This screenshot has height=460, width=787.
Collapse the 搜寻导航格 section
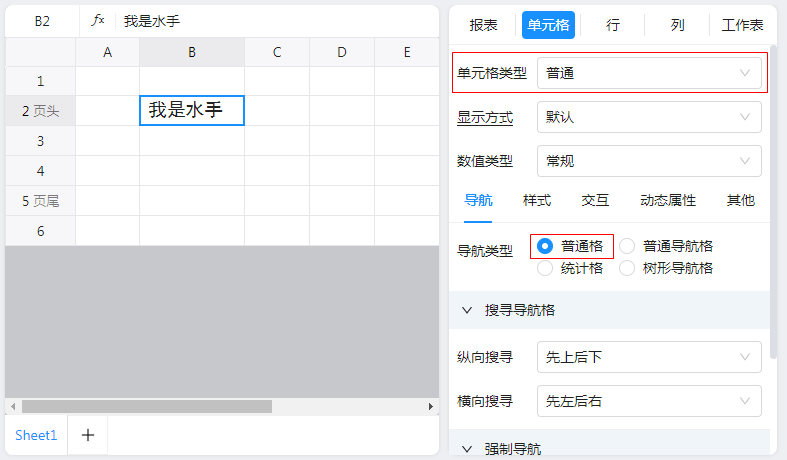(467, 310)
